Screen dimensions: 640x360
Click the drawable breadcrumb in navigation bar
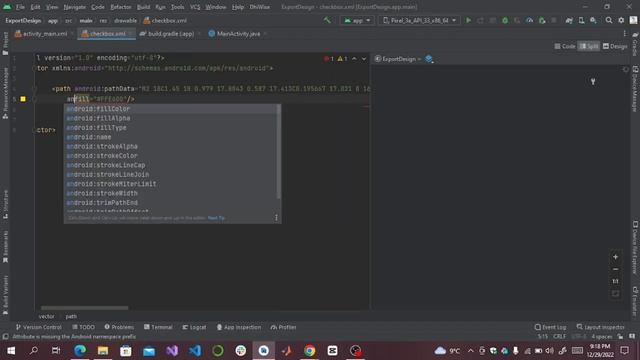[125, 20]
